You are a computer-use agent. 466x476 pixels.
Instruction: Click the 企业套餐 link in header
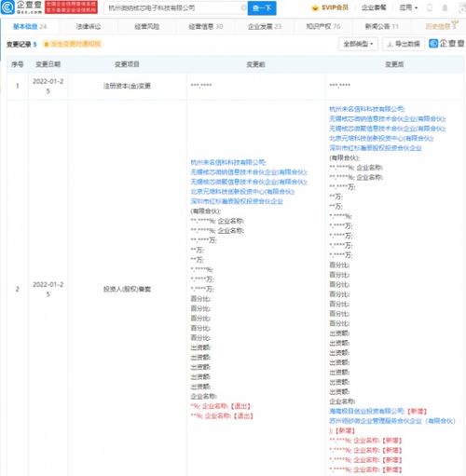click(x=374, y=7)
